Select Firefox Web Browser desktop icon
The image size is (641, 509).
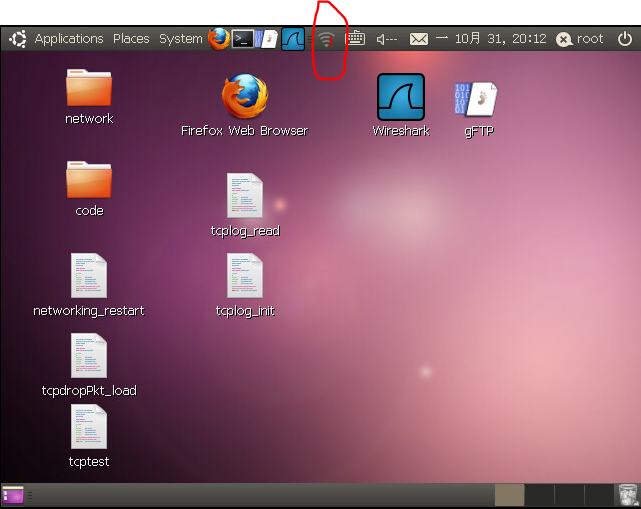click(x=244, y=98)
